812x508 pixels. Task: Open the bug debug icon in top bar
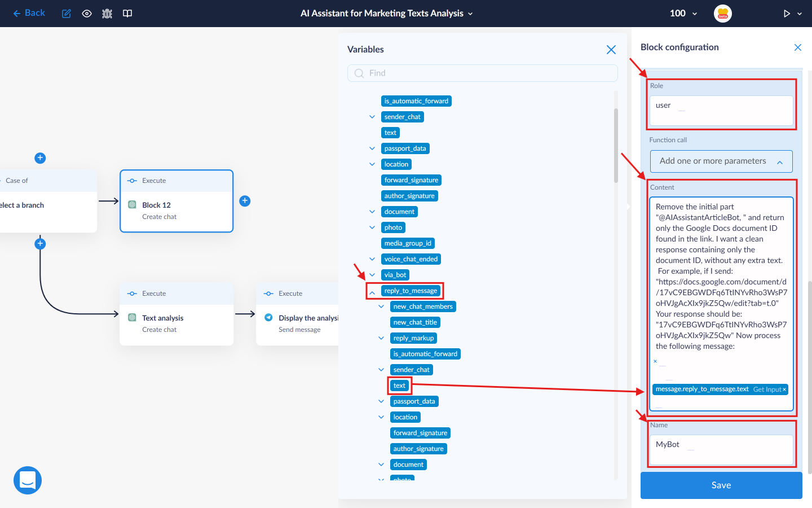107,14
